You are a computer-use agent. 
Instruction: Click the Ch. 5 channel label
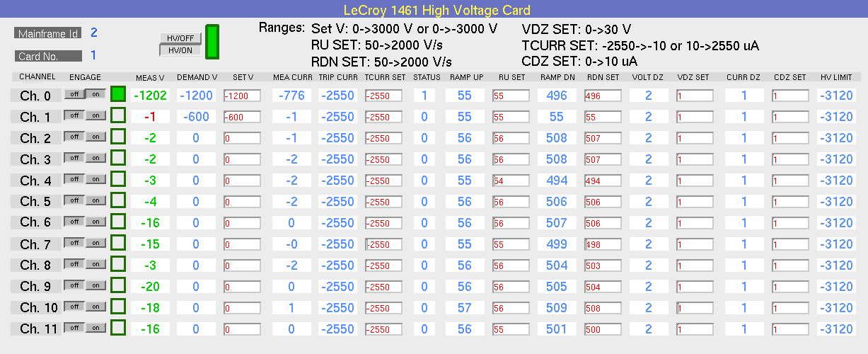coord(35,202)
